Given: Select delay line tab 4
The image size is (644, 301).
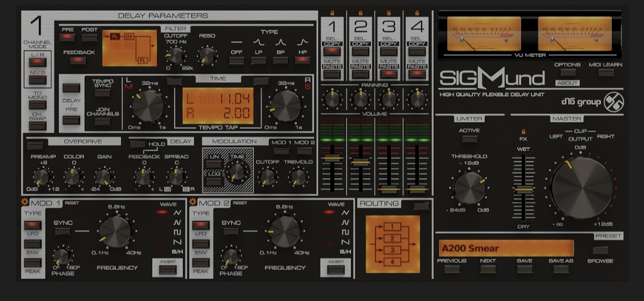Looking at the screenshot, I should click(x=417, y=27).
